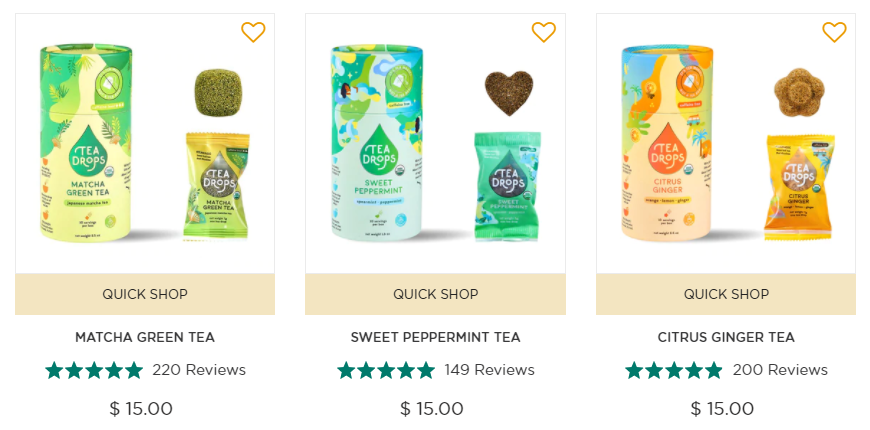
Task: Open the Sweet Peppermint Tea product title
Action: (x=436, y=337)
